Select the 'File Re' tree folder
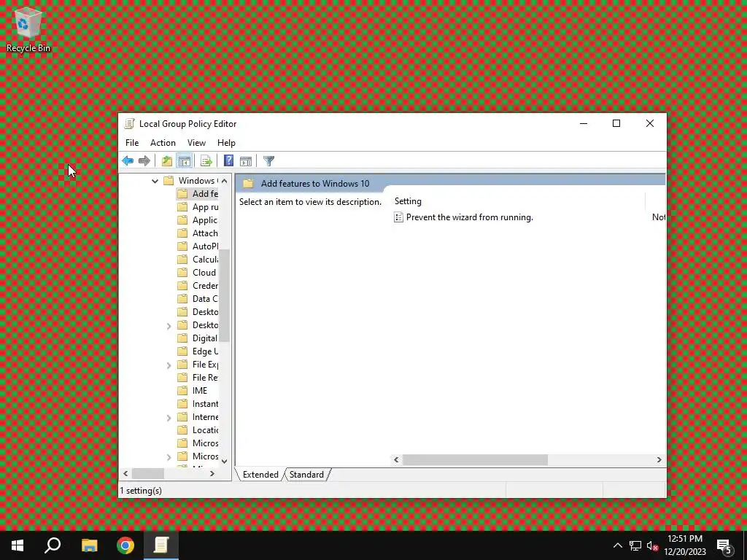This screenshot has width=747, height=560. (x=205, y=378)
